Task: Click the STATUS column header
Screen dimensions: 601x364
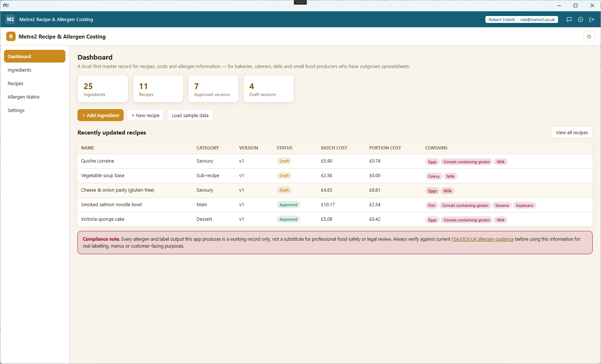Action: pyautogui.click(x=284, y=148)
